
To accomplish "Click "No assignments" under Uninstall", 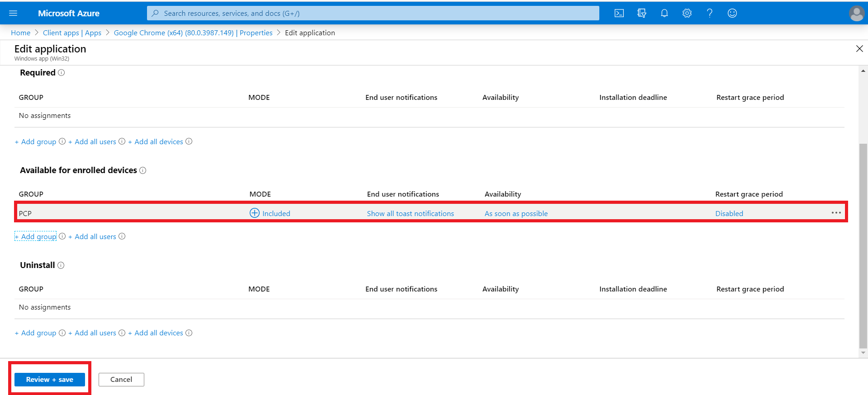I will pyautogui.click(x=45, y=307).
